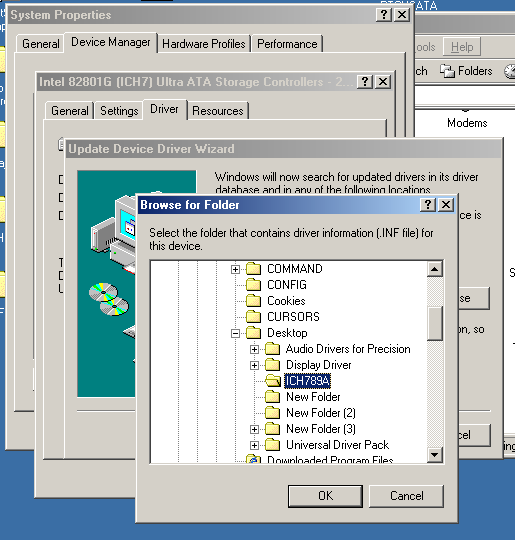Click the Cookies folder icon
Image resolution: width=515 pixels, height=540 pixels.
click(x=254, y=301)
